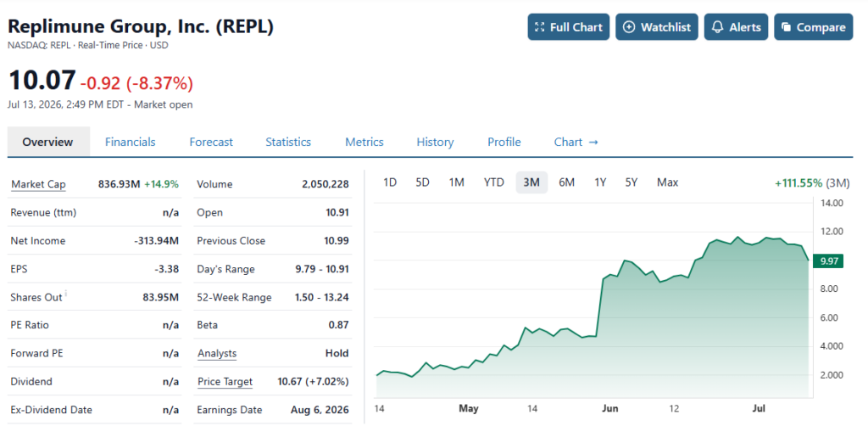Switch to the 1Y chart range
868x426 pixels.
pos(600,182)
